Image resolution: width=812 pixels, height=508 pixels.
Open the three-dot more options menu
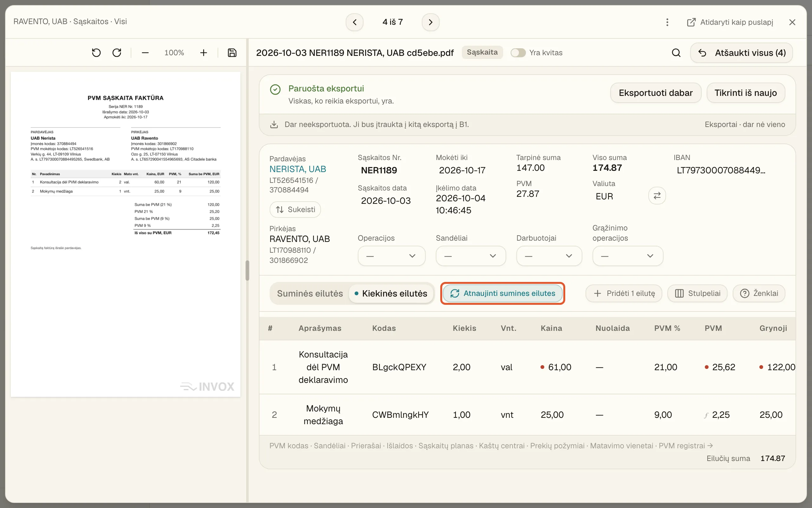(x=667, y=22)
